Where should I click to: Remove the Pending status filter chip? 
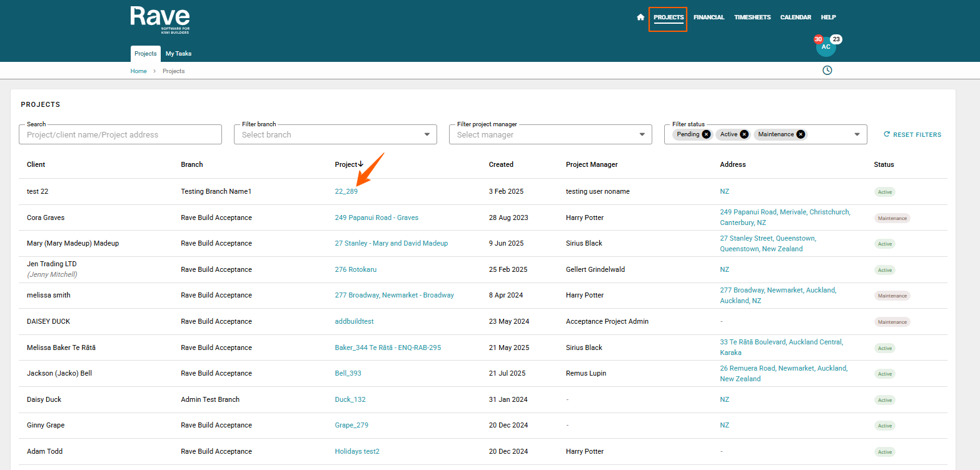(706, 134)
